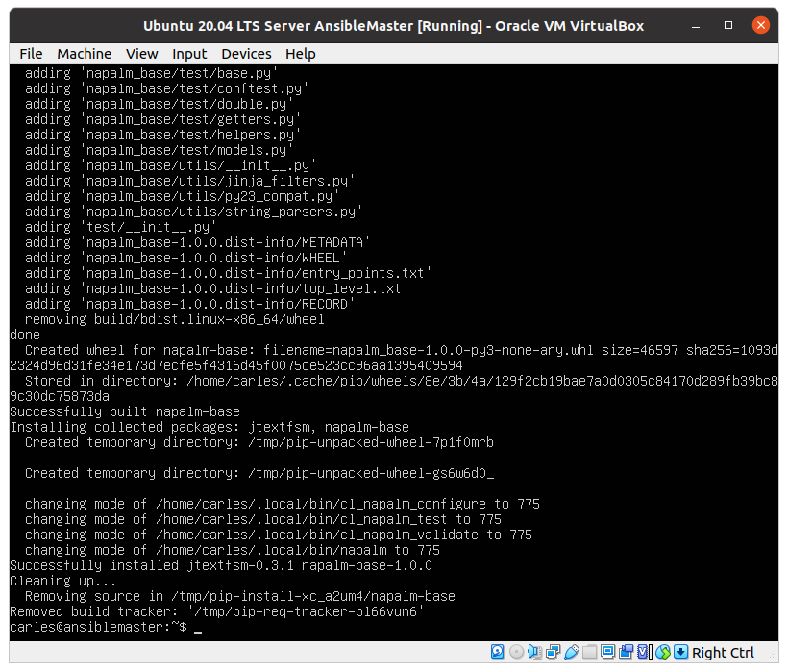This screenshot has width=788, height=672.
Task: Click the Right Ctrl host key label
Action: coord(723,653)
